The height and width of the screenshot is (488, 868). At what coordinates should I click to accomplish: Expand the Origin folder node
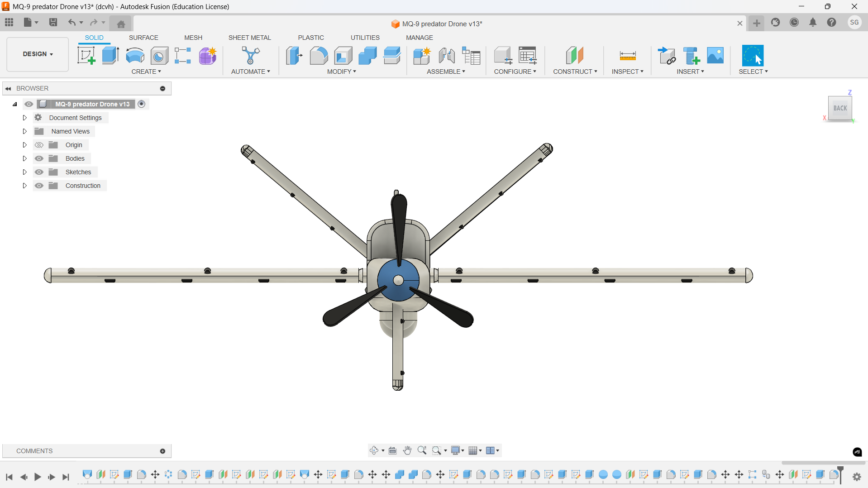25,145
